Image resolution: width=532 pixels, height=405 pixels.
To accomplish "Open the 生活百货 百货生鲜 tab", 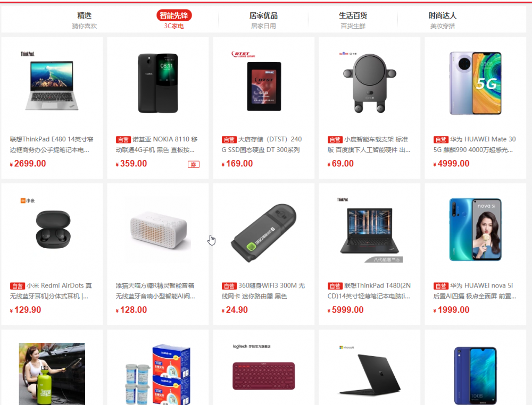I will pos(353,20).
